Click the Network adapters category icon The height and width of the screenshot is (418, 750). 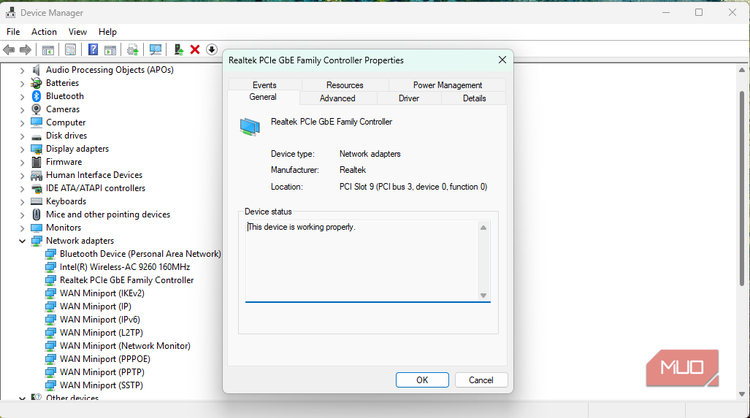point(36,241)
